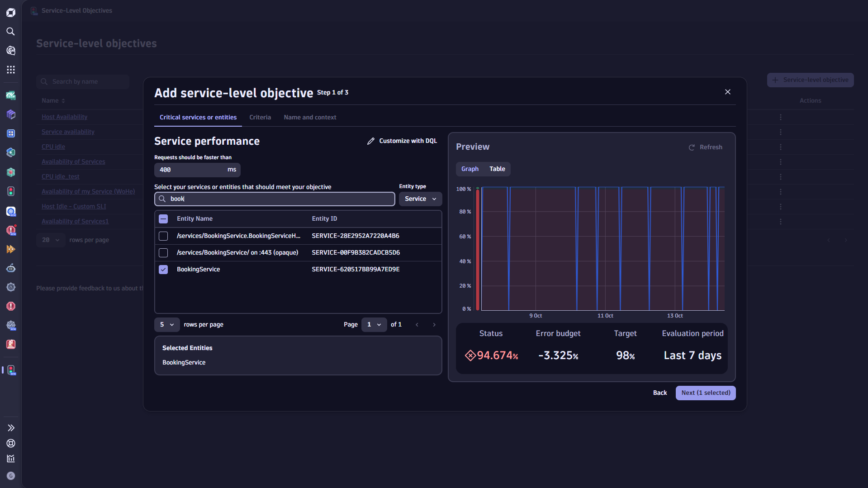Screen dimensions: 868x488
Task: Refresh the Preview panel
Action: (x=705, y=147)
